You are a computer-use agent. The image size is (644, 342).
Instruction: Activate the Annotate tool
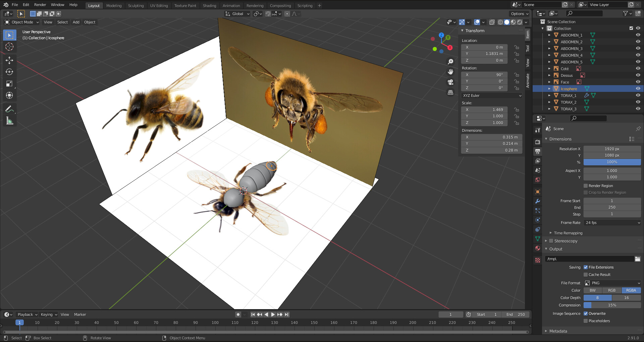(9, 108)
